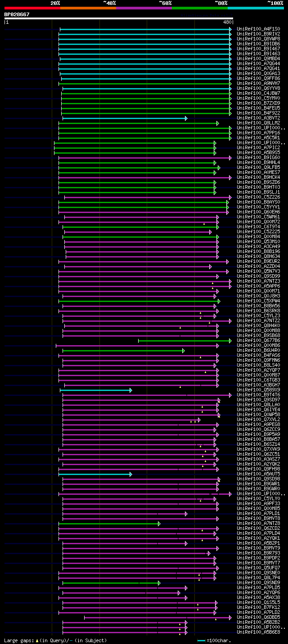The width and height of the screenshot is (288, 644).
Task: Select the UniRef100_Q7XVL2 label
Action: [x=258, y=420]
